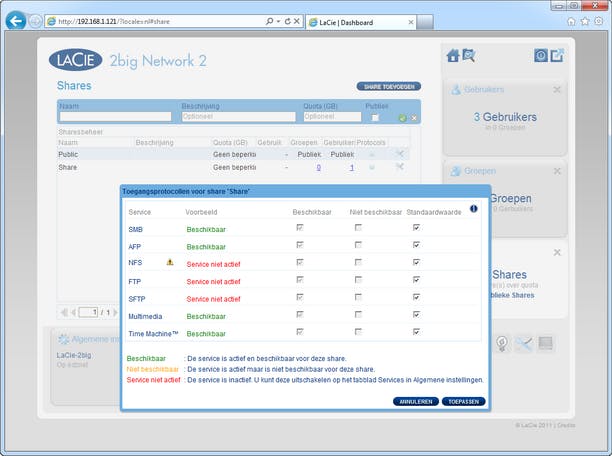612x456 pixels.
Task: Click the Annuleren button
Action: (x=416, y=402)
